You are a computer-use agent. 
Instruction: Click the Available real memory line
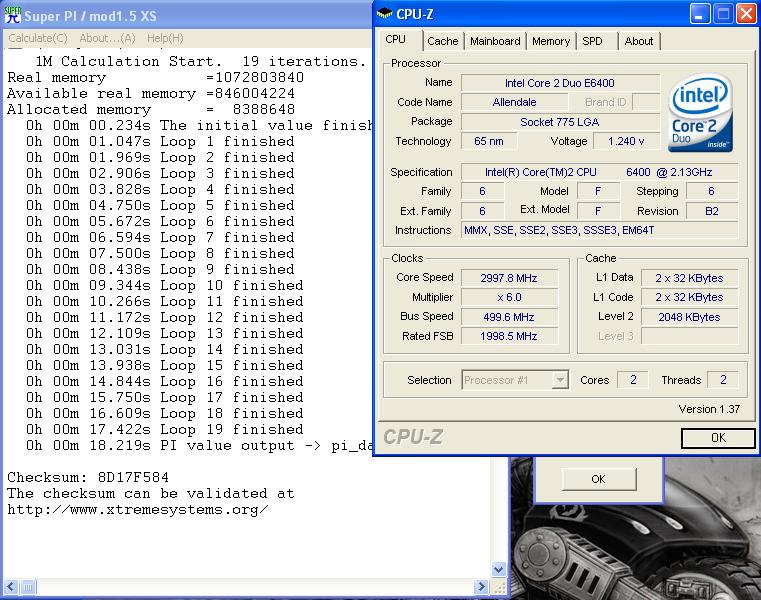tap(151, 94)
